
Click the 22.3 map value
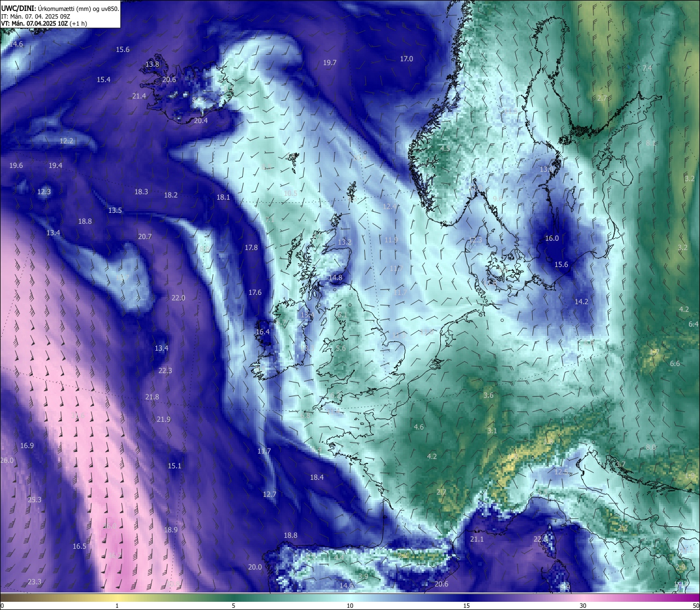coord(165,371)
